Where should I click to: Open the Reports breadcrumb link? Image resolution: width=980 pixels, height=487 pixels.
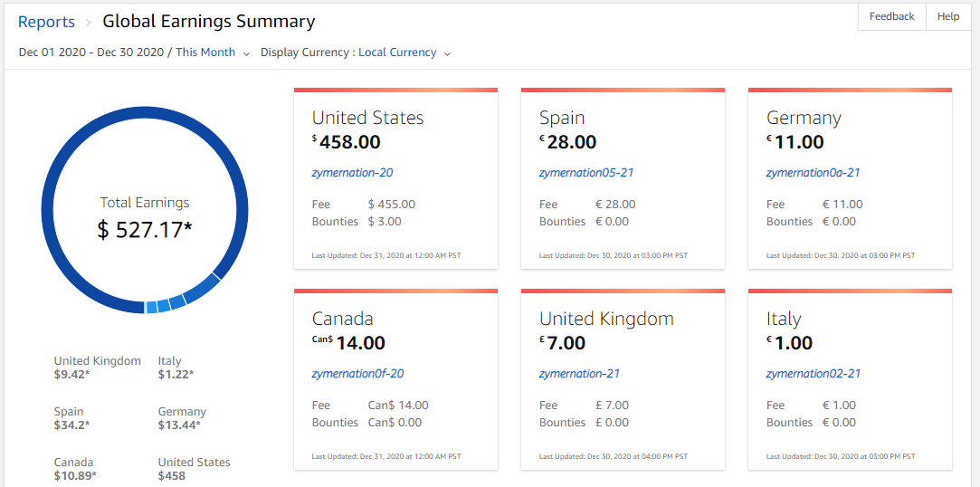coord(47,22)
